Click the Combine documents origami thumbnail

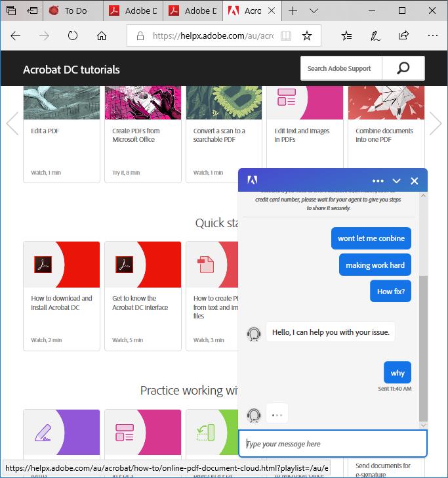click(386, 102)
